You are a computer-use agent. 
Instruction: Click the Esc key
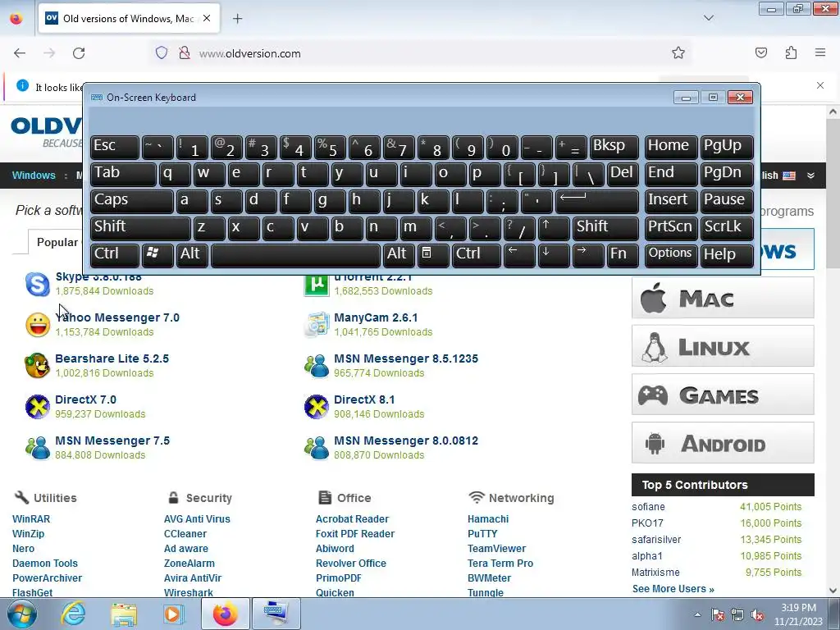pyautogui.click(x=115, y=147)
